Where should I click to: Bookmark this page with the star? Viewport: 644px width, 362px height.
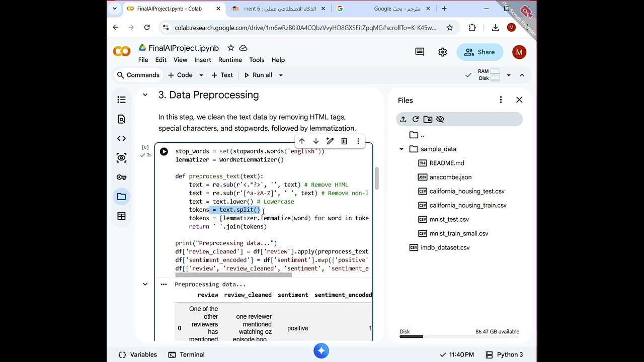point(450,28)
